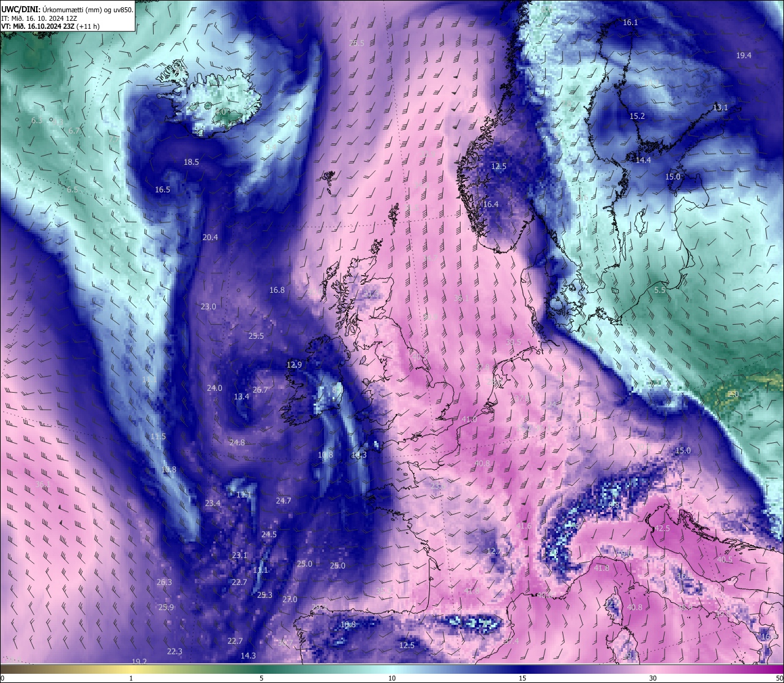Click the 25.9 value label
Viewport: 784px width, 683px height.
point(166,608)
